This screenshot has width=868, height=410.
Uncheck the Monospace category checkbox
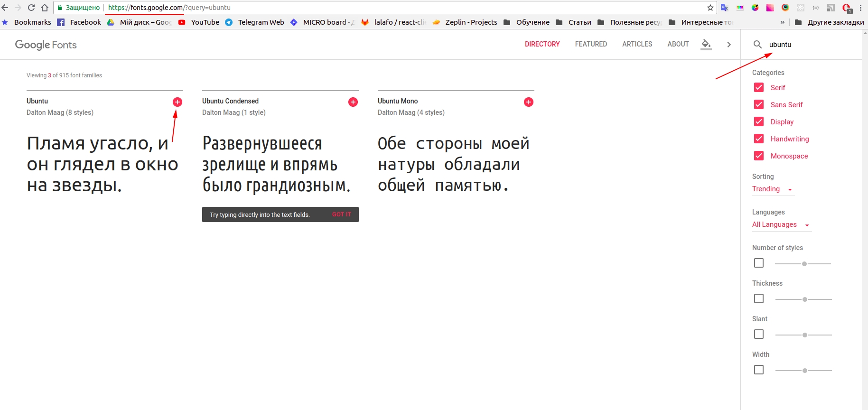point(758,156)
